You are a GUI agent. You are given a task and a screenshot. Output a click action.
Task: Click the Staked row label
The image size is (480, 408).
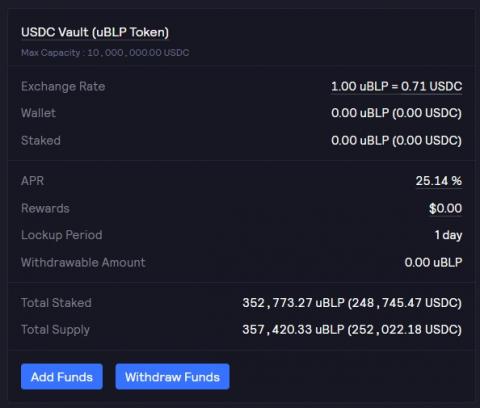point(41,140)
